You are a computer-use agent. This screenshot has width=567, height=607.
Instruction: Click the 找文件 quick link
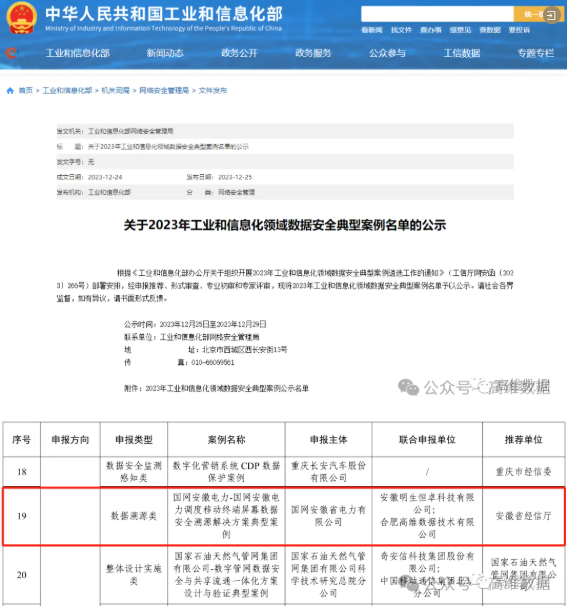[401, 30]
